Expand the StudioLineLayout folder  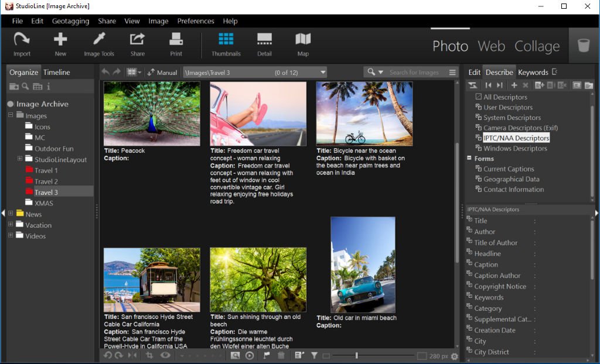click(x=20, y=158)
